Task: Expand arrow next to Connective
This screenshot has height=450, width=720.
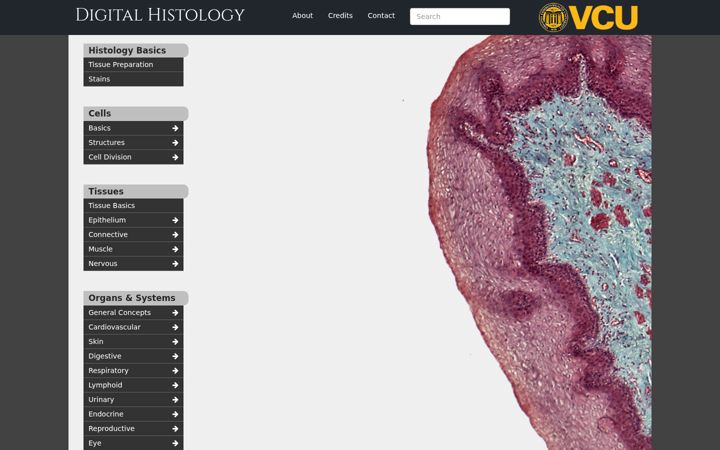Action: click(175, 235)
